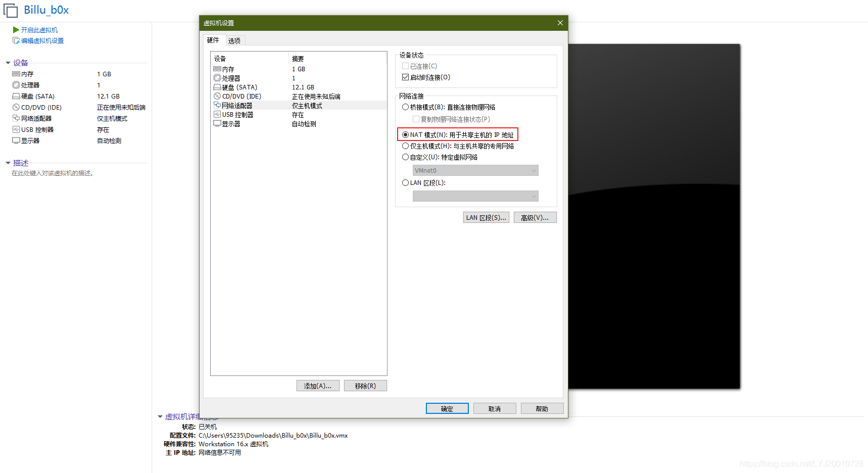868x473 pixels.
Task: Click 自动检测 summary in dialog
Action: pos(304,124)
